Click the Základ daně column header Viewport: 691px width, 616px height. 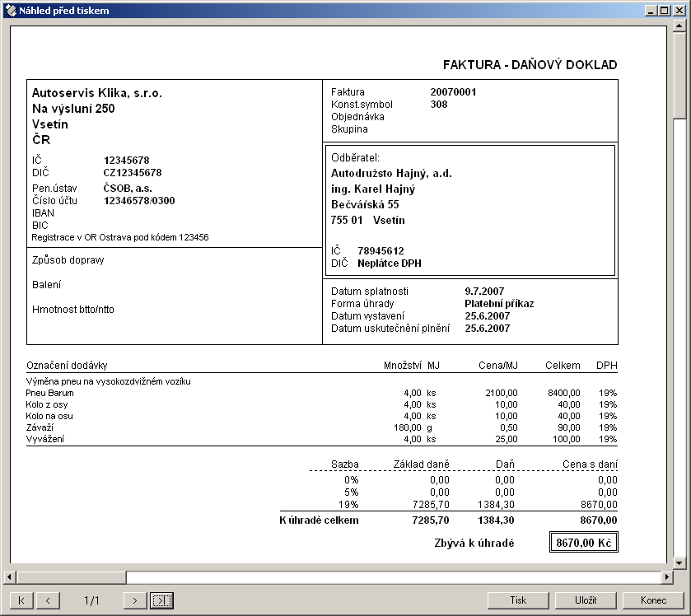click(422, 464)
